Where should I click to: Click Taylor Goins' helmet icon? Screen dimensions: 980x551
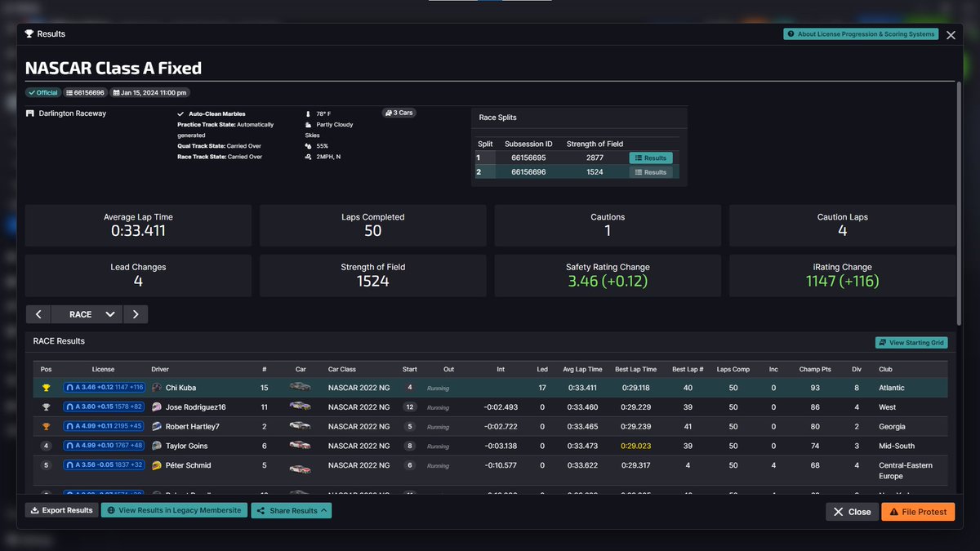pyautogui.click(x=157, y=446)
